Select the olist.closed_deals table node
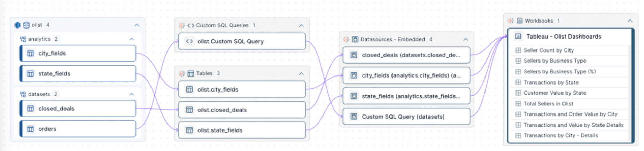The height and width of the screenshot is (151, 644). pyautogui.click(x=242, y=110)
